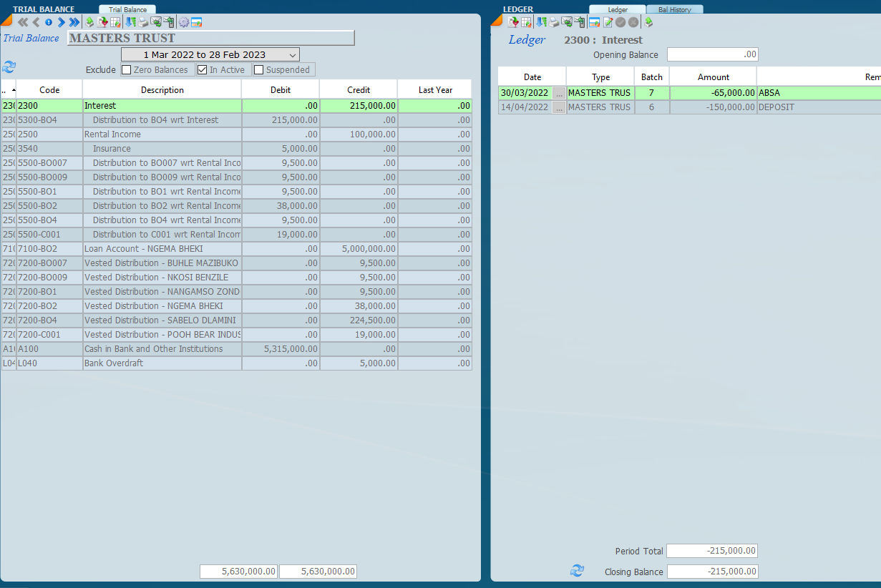Image resolution: width=881 pixels, height=588 pixels.
Task: Open ellipsis button next to 30/03/2022 date
Action: 559,93
